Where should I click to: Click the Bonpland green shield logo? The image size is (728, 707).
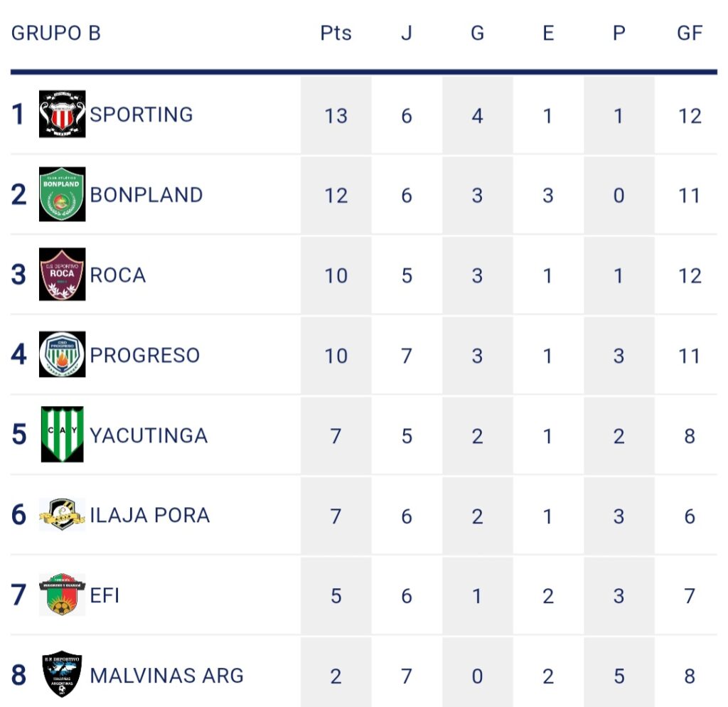pyautogui.click(x=63, y=194)
